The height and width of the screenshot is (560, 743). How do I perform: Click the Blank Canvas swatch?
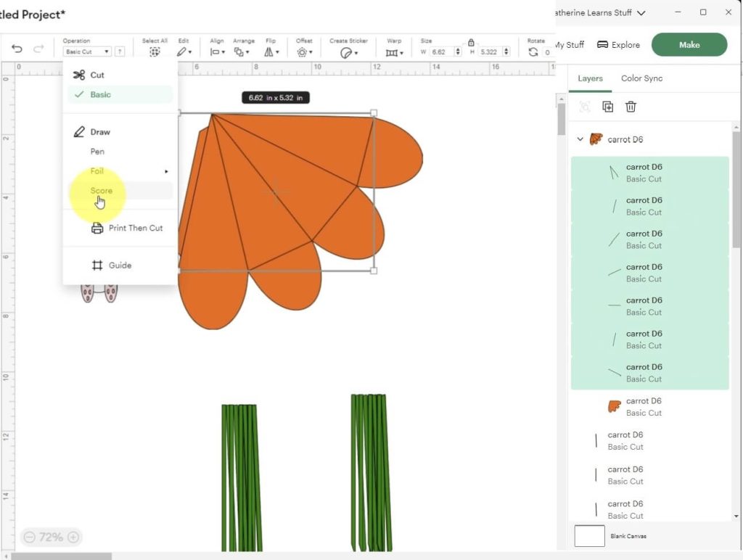[x=589, y=536]
